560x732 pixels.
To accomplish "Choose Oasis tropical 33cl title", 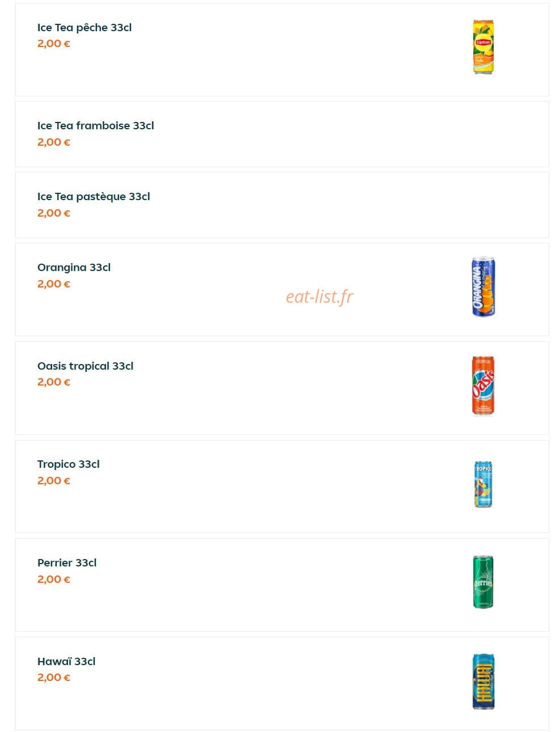I will (86, 366).
